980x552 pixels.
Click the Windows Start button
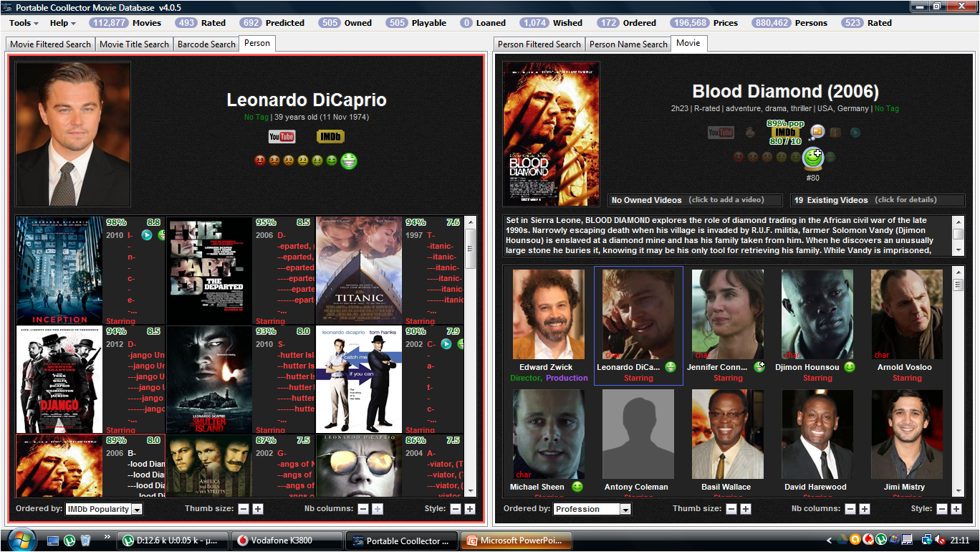21,539
